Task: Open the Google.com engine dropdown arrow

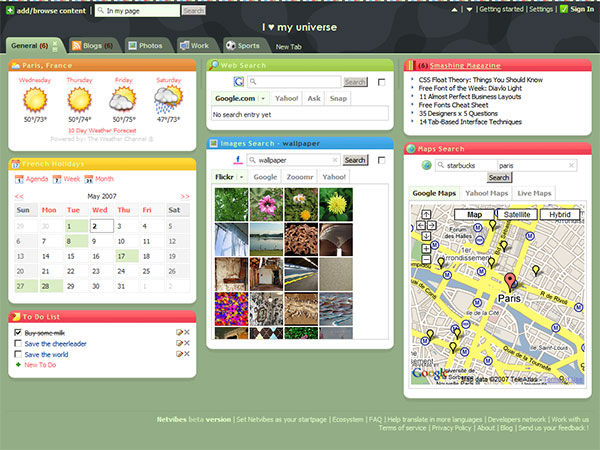Action: click(262, 99)
